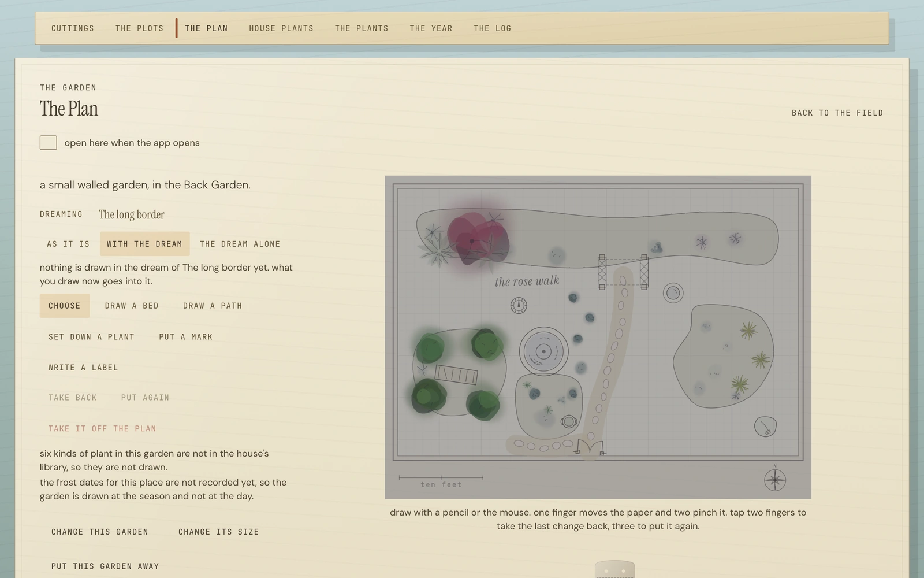Pick the right trellis post of the pergola
Viewport: 924px width, 578px height.
(644, 272)
